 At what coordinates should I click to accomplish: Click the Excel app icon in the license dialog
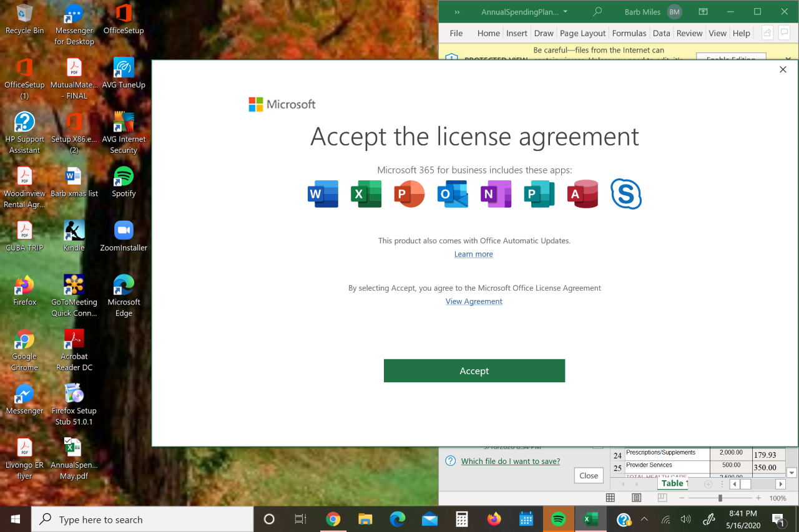pyautogui.click(x=366, y=194)
